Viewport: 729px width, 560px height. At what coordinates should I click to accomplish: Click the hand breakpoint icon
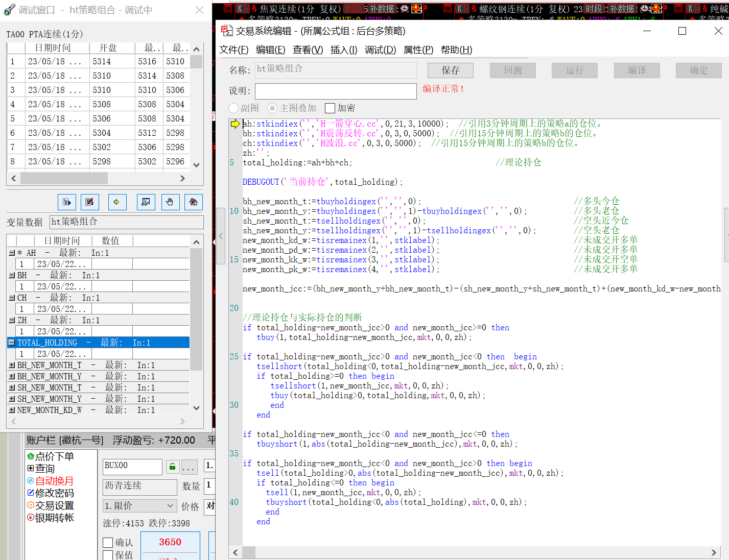click(170, 202)
